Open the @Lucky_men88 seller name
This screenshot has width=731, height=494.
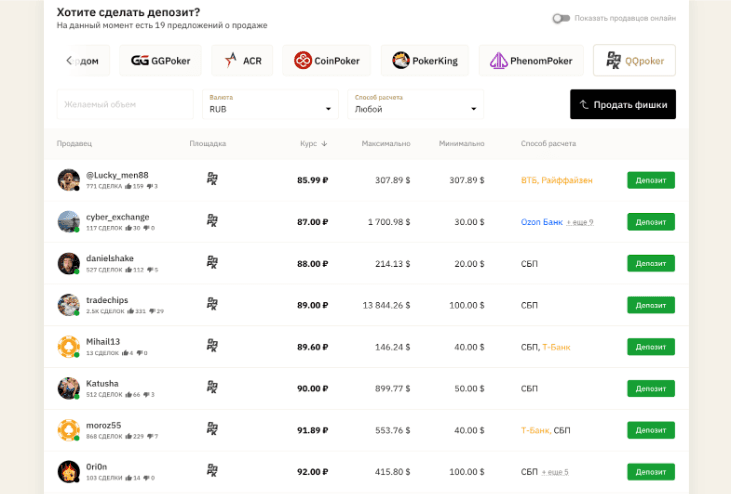pos(117,175)
